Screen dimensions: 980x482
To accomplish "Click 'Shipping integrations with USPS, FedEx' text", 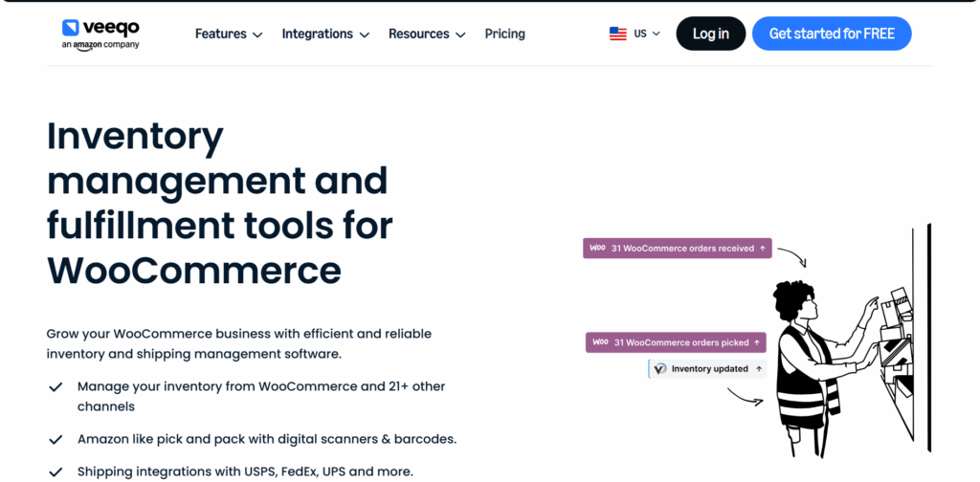I will tap(245, 471).
